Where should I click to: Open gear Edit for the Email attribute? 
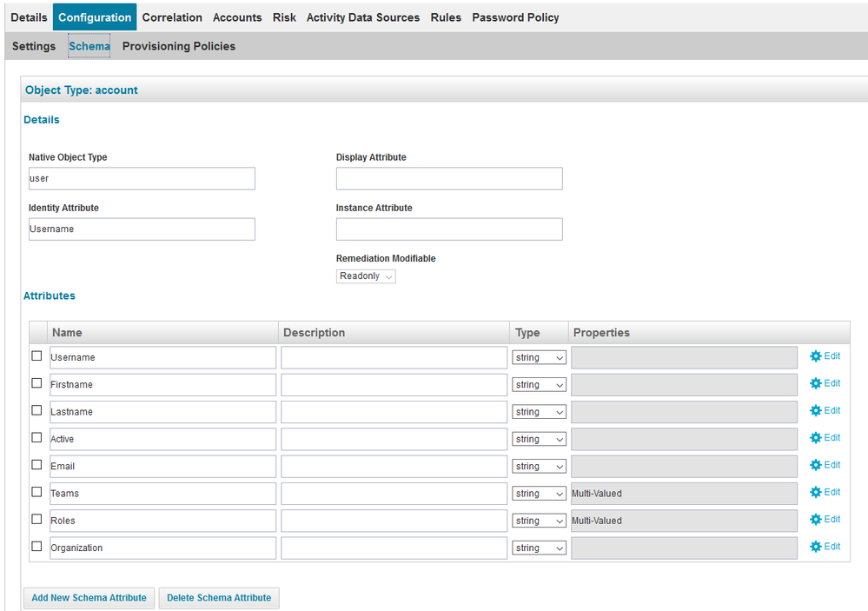[x=816, y=465]
